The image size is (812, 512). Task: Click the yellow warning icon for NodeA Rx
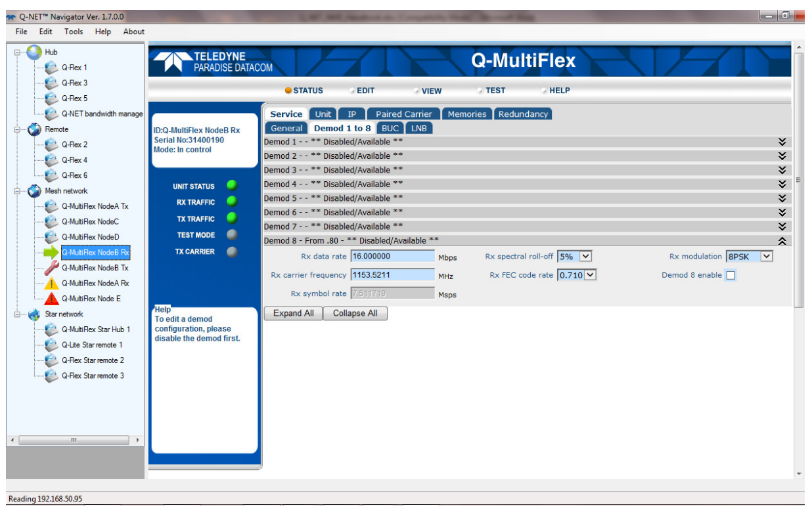pyautogui.click(x=51, y=284)
